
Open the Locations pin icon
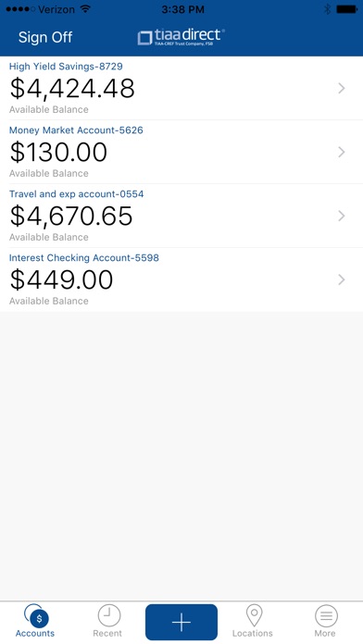click(x=254, y=615)
